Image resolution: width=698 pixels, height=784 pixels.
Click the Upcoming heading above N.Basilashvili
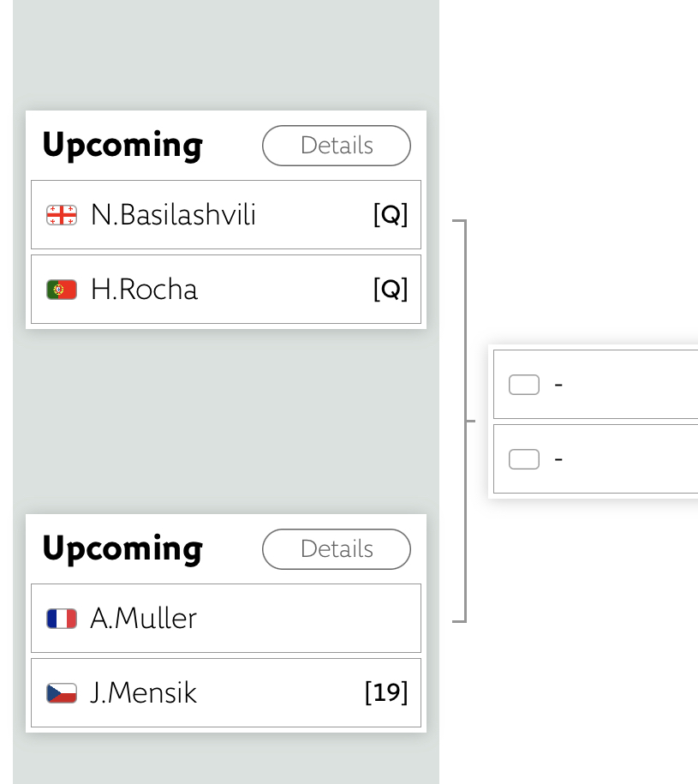pyautogui.click(x=122, y=146)
